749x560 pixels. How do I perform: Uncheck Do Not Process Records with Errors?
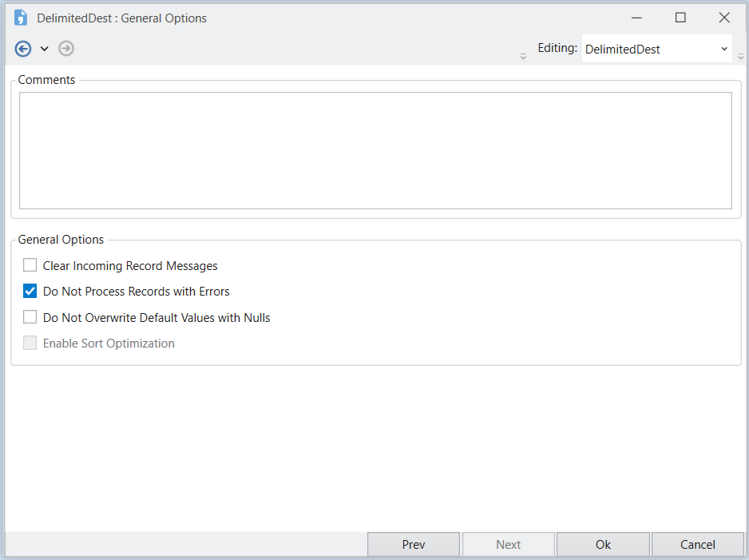coord(30,292)
